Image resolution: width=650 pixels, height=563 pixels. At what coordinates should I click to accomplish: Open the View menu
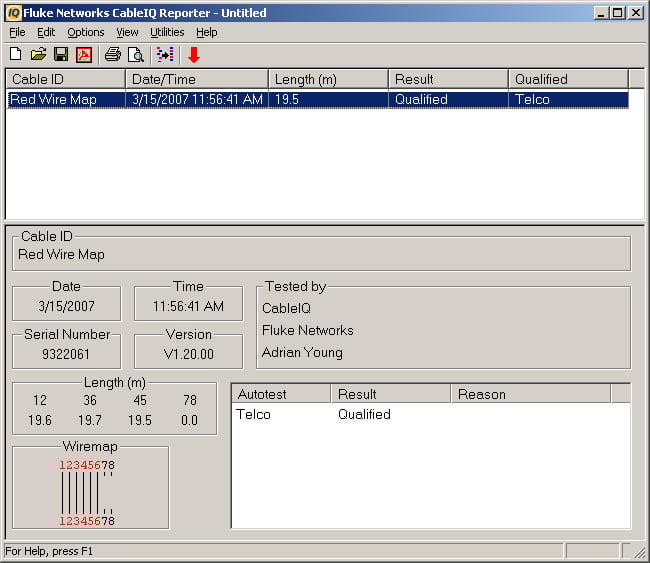(x=127, y=32)
